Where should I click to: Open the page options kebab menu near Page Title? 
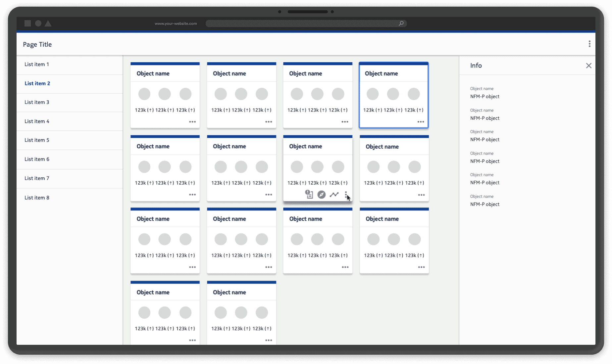coord(589,43)
